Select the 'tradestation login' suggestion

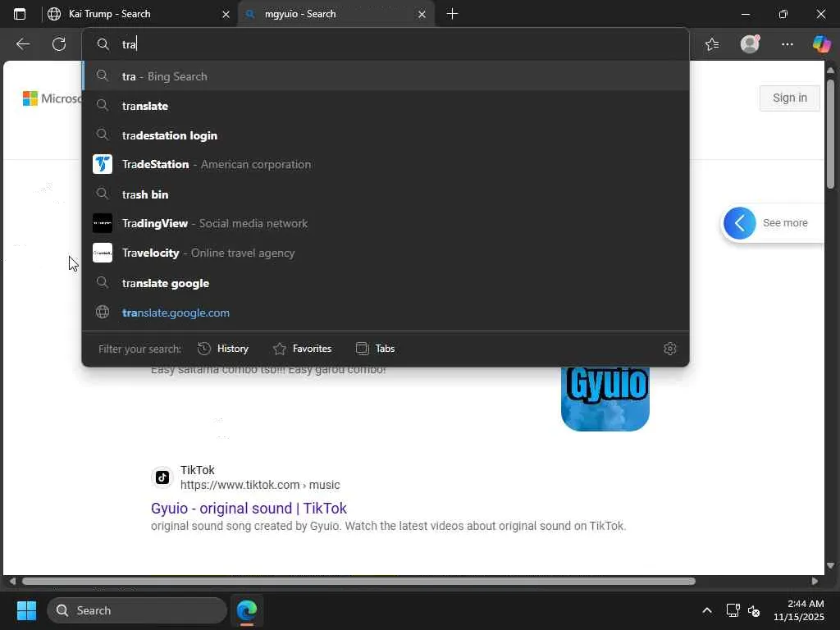coord(386,135)
